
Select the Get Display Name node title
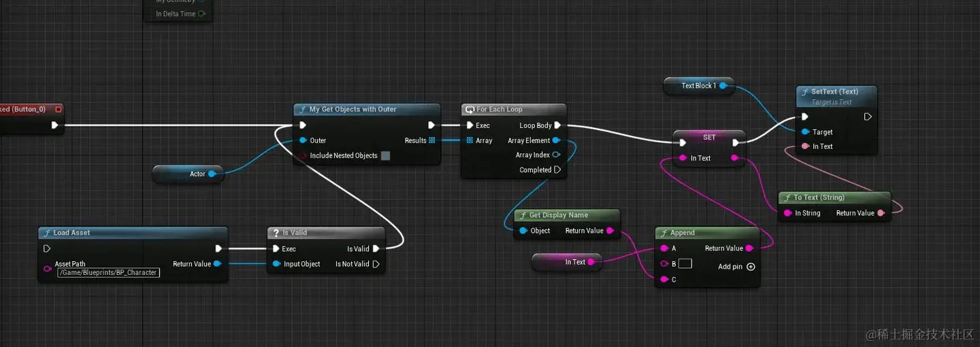click(559, 215)
